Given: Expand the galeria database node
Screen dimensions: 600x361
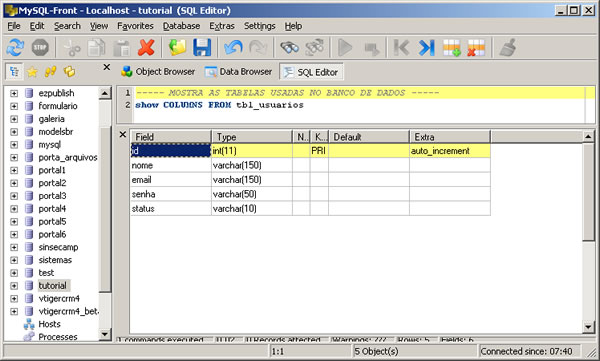Looking at the screenshot, I should click(14, 119).
